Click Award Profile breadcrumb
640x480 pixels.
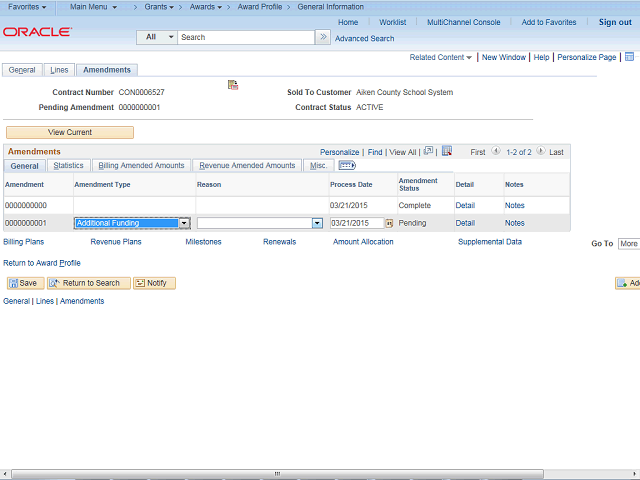point(260,7)
